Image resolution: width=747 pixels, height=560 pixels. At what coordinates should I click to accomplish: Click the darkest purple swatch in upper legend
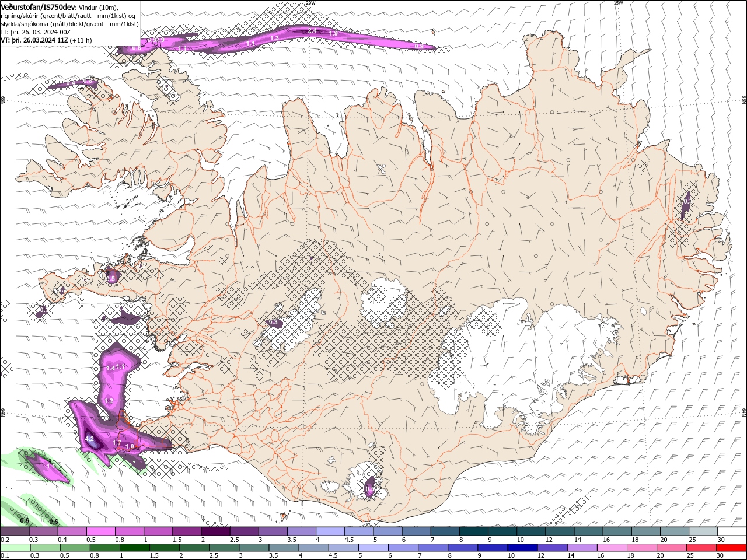[215, 531]
